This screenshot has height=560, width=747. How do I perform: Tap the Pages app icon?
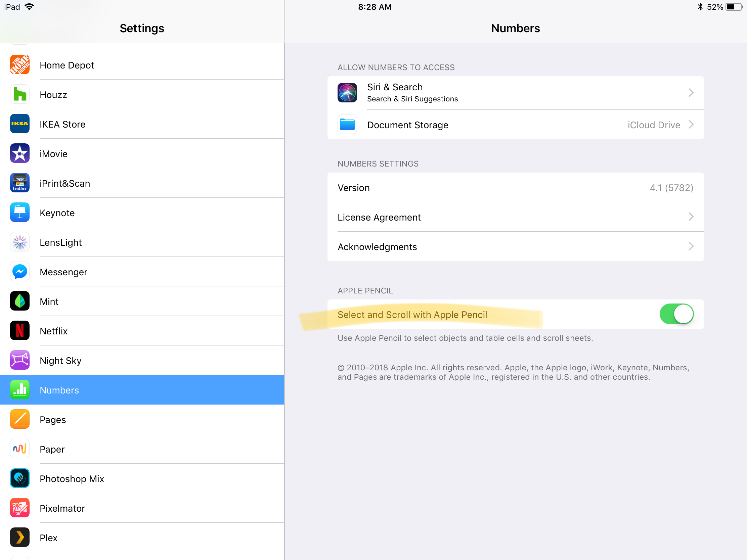[x=19, y=419]
